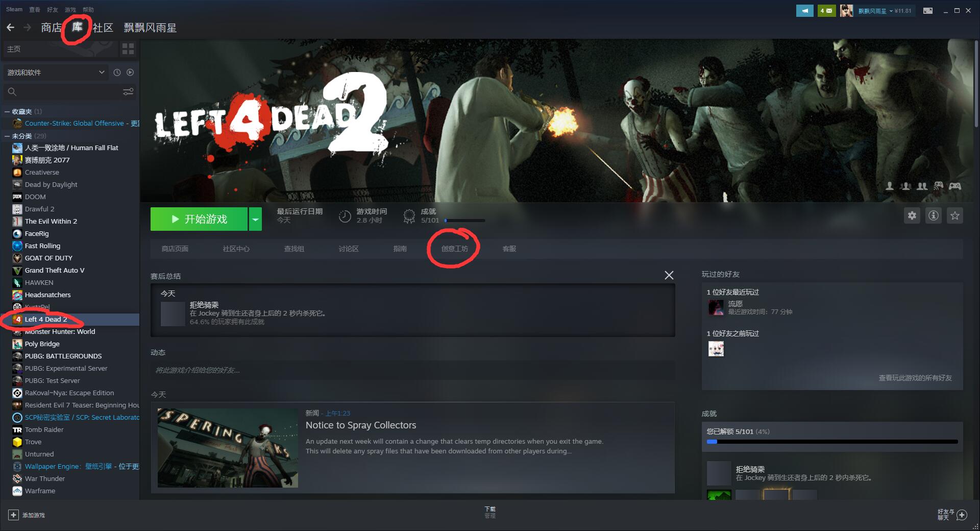The height and width of the screenshot is (531, 980).
Task: Open the 帮助 (Help) menu
Action: pyautogui.click(x=88, y=9)
